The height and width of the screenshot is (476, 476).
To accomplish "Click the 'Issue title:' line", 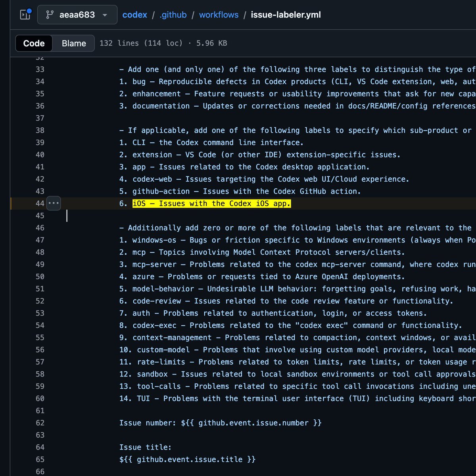I will coord(145,447).
